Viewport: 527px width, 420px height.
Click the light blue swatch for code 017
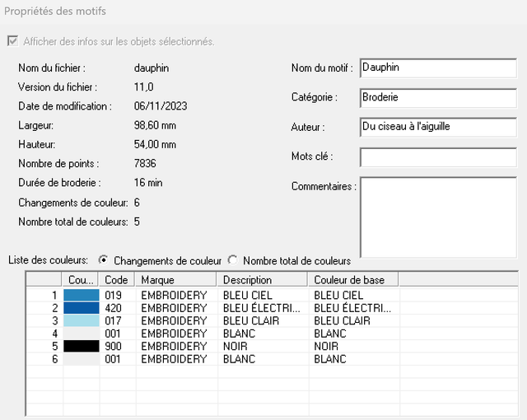point(81,321)
